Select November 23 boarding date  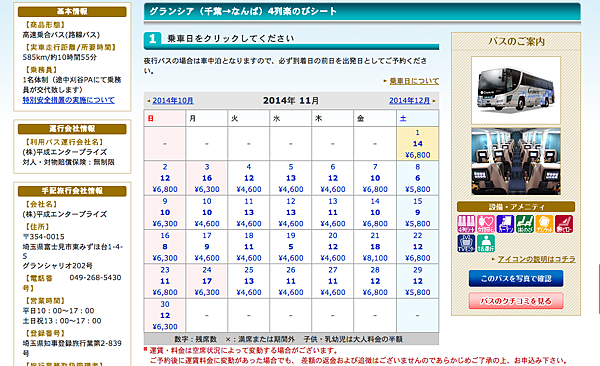(165, 281)
